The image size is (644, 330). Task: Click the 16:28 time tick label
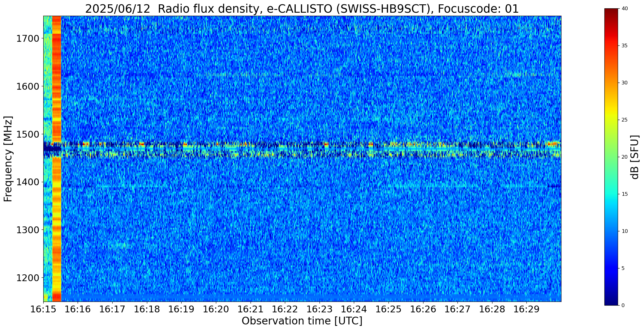[x=492, y=309]
